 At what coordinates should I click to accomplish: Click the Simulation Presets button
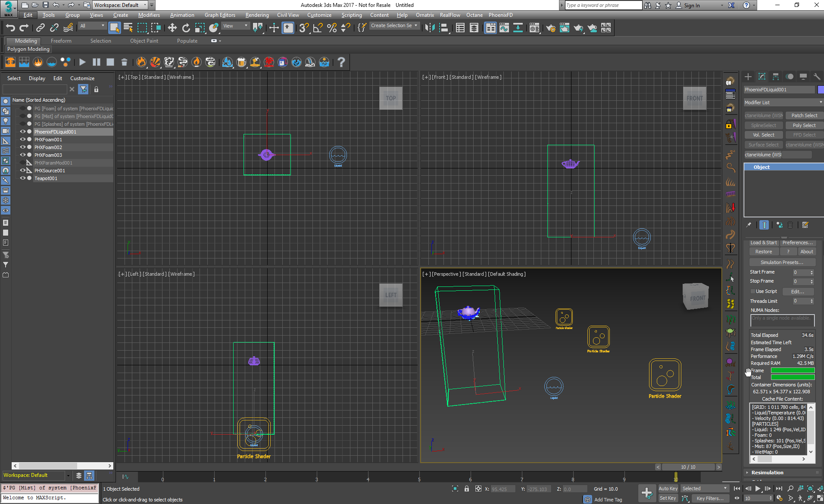click(782, 262)
